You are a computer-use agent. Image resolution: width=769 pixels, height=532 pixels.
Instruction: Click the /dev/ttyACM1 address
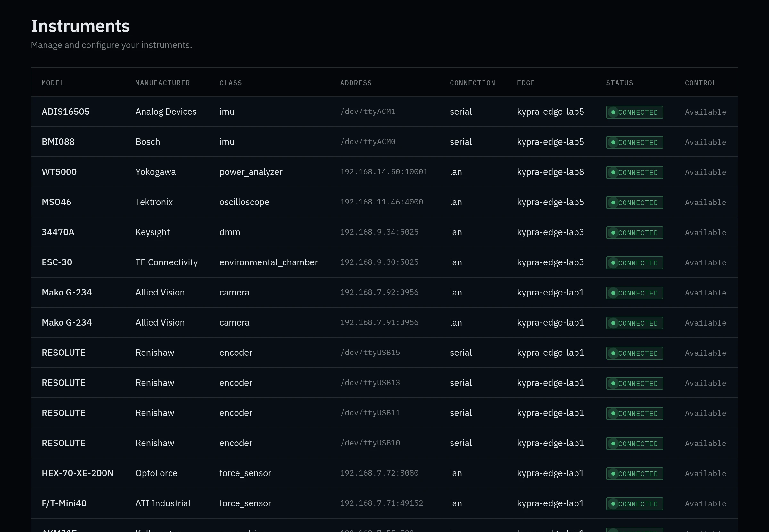tap(368, 112)
